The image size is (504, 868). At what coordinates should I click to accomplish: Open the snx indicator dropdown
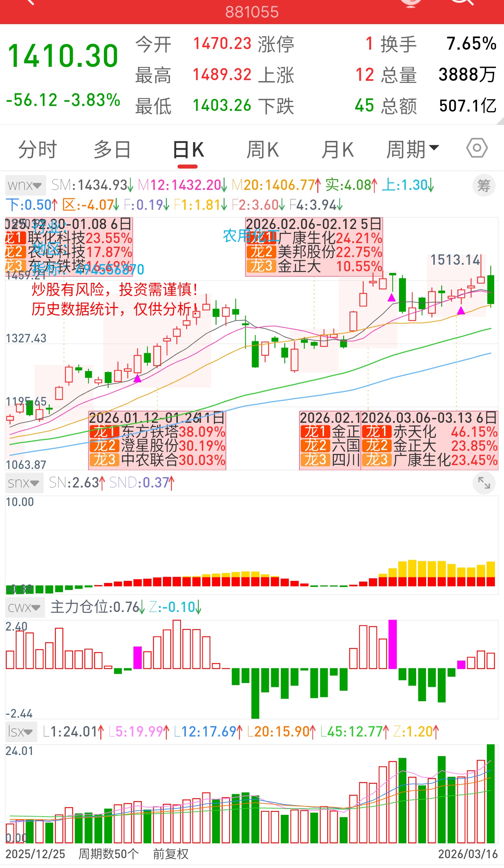tap(24, 483)
